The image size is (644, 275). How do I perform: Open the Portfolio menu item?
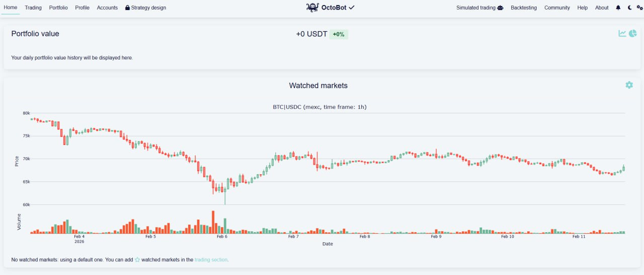58,8
